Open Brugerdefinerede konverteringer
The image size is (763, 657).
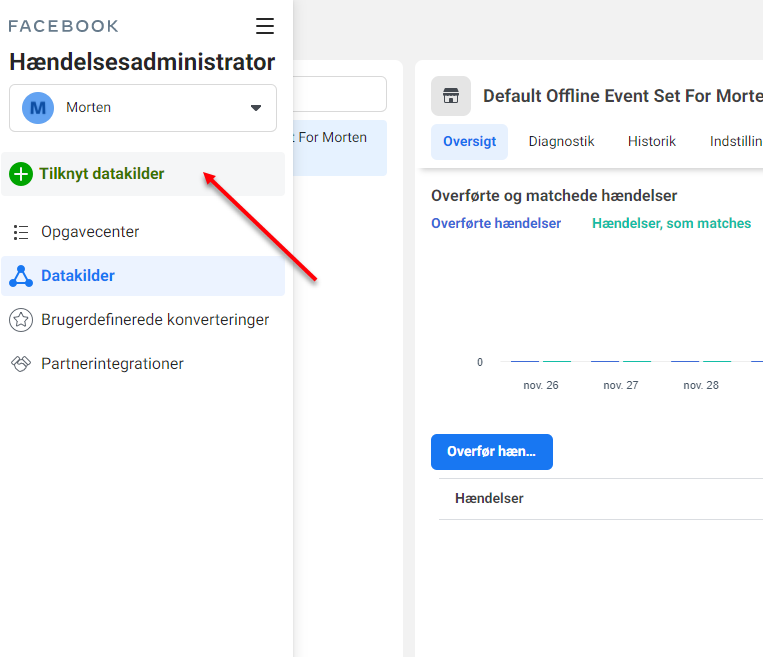coord(143,320)
